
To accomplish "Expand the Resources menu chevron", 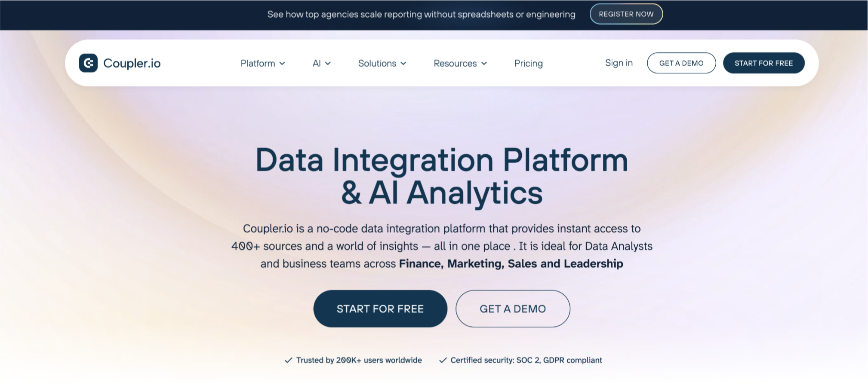I will click(x=484, y=64).
